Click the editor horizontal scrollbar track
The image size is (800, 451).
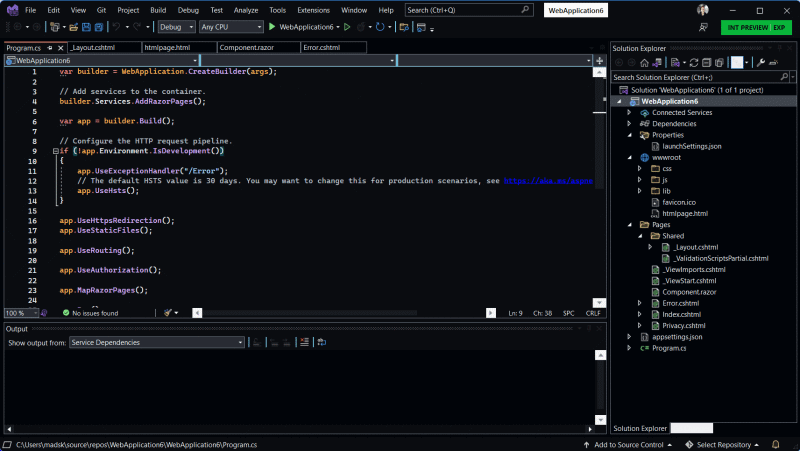pos(344,313)
